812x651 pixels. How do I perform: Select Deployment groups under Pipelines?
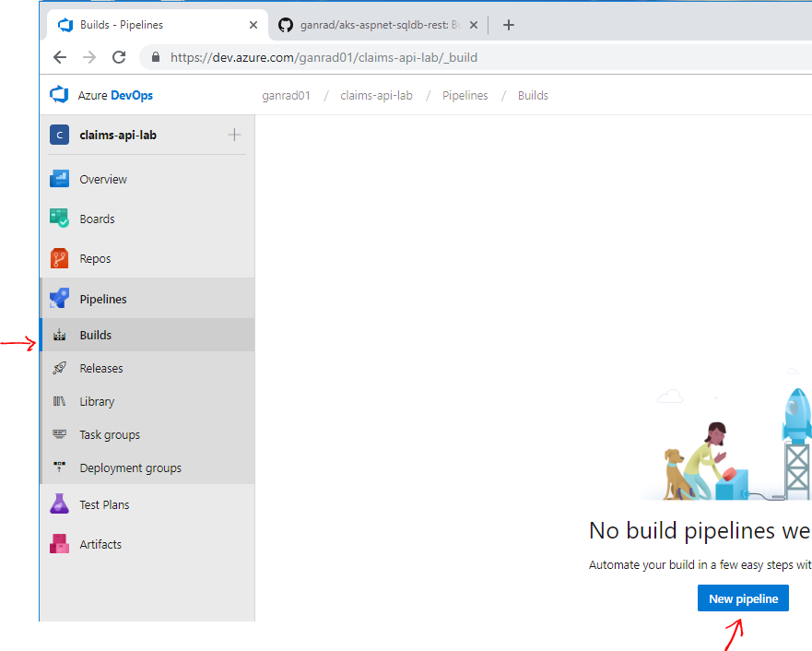[147, 468]
